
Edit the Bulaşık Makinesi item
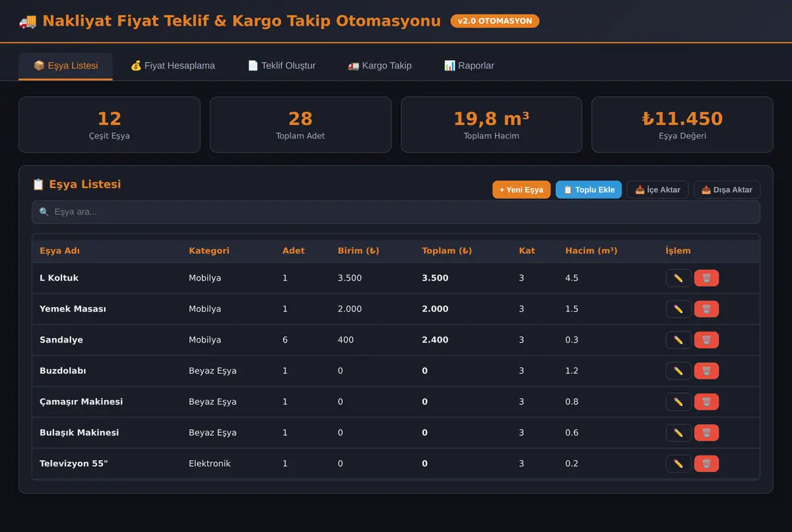678,432
